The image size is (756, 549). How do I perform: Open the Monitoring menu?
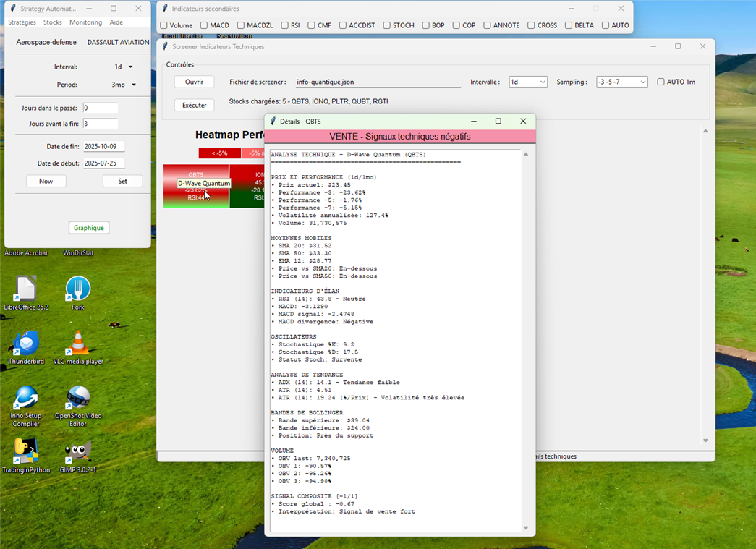85,22
